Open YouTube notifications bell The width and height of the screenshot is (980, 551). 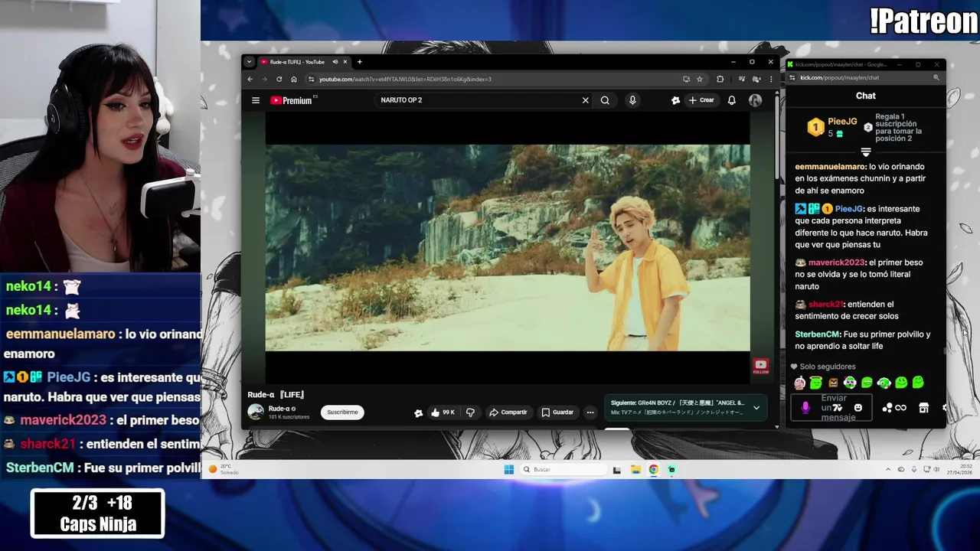point(732,100)
